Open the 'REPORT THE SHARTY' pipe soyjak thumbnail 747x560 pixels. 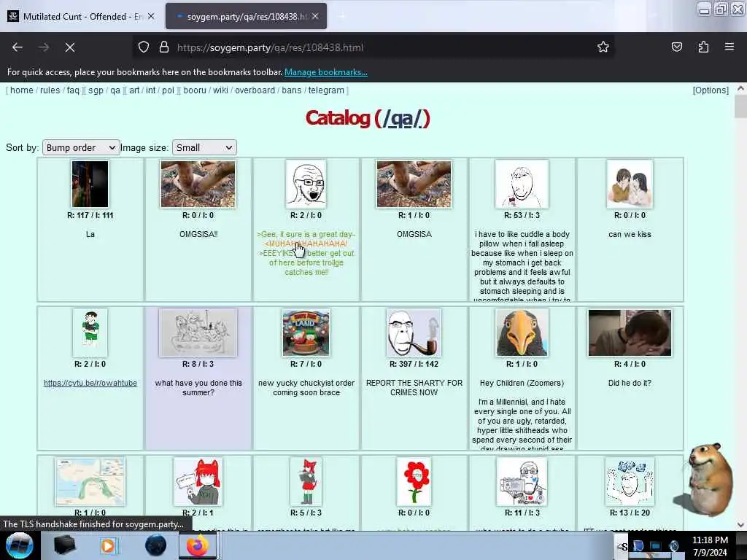point(414,332)
